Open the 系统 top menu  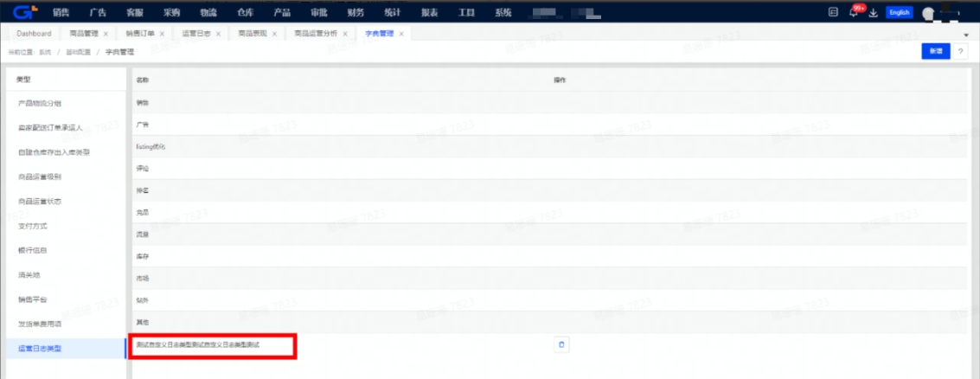(x=503, y=12)
